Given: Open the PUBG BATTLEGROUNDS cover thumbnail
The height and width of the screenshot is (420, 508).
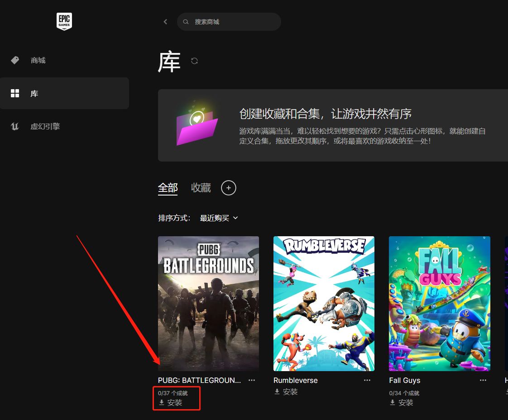Looking at the screenshot, I should (208, 303).
